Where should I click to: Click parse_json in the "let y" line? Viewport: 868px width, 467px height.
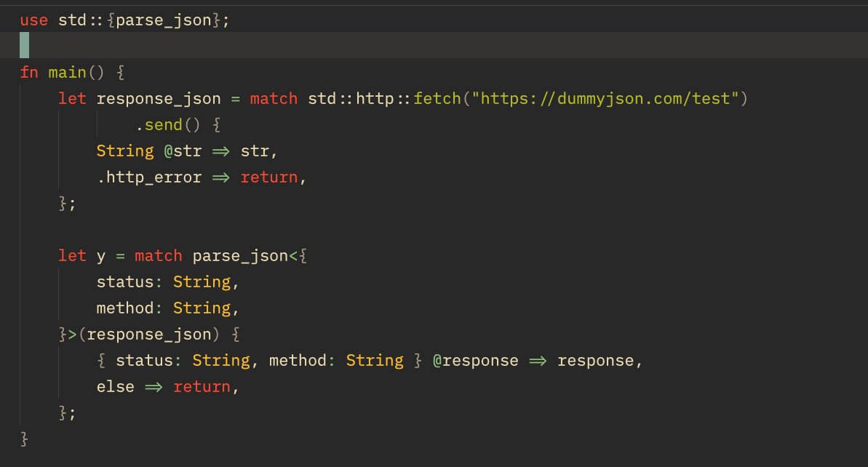pos(241,256)
